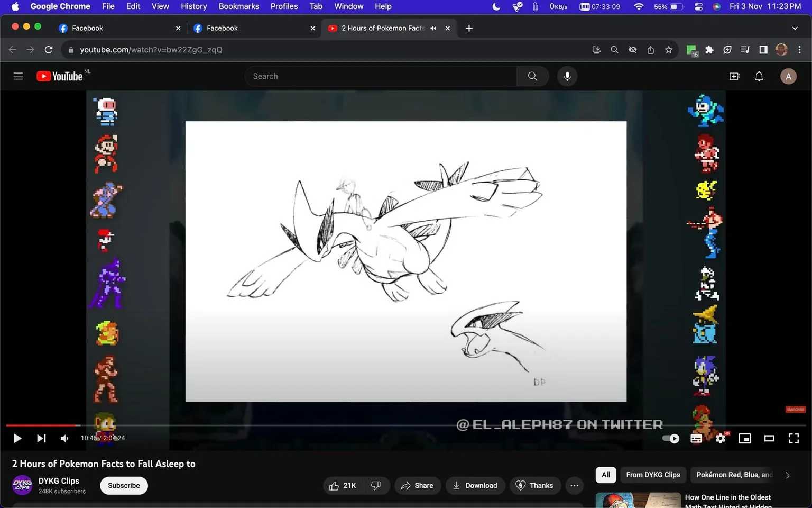Open the History menu
Image resolution: width=812 pixels, height=508 pixels.
coord(193,6)
